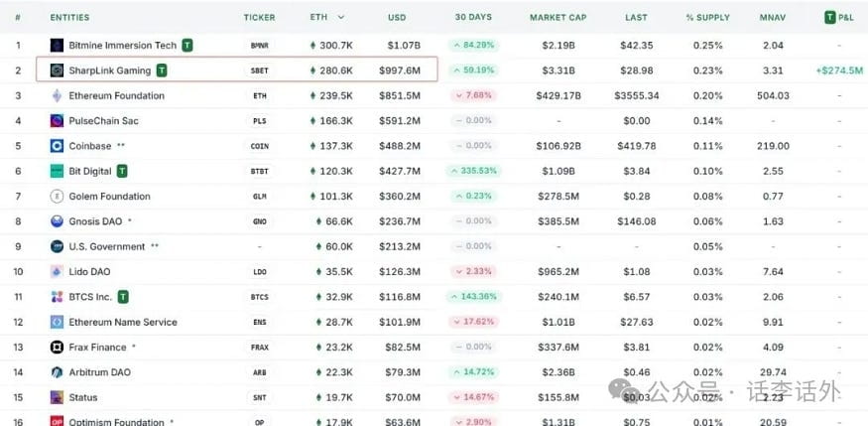868x426 pixels.
Task: Click the Bitmine Immersion Tech logo icon
Action: [x=57, y=46]
